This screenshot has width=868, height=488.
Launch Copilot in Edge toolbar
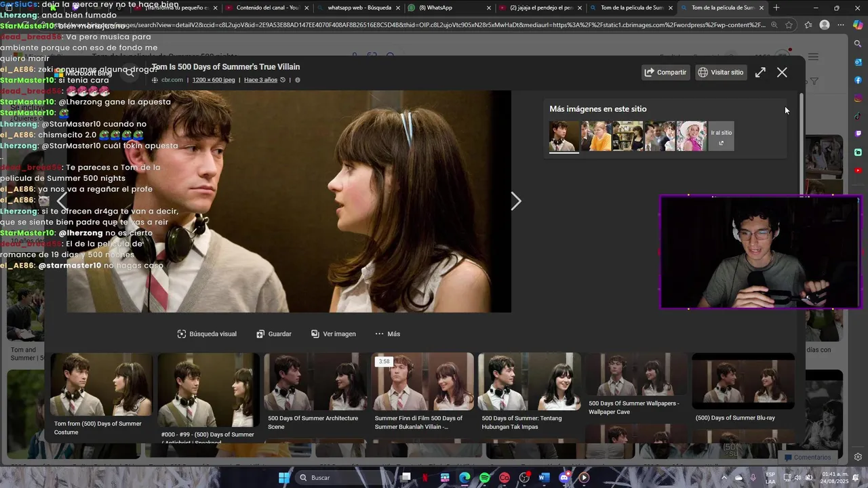click(x=858, y=25)
